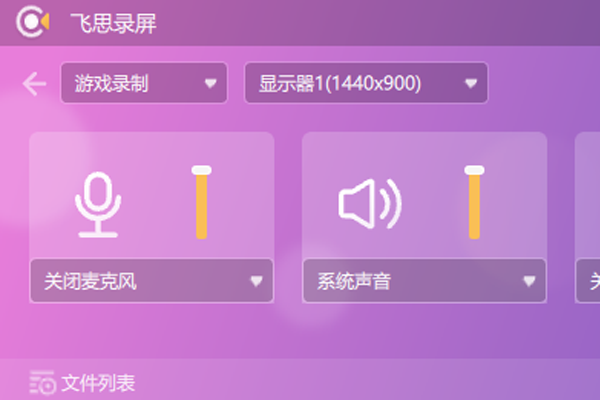Viewport: 600px width, 400px height.
Task: Click the arrow on the 显示器1 dropdown
Action: pyautogui.click(x=471, y=83)
